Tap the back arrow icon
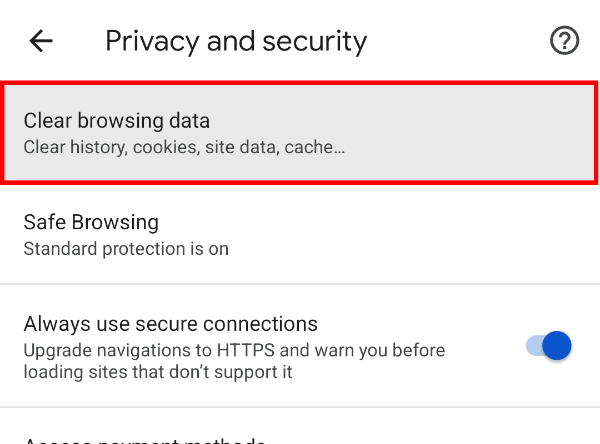This screenshot has height=444, width=600. [41, 41]
